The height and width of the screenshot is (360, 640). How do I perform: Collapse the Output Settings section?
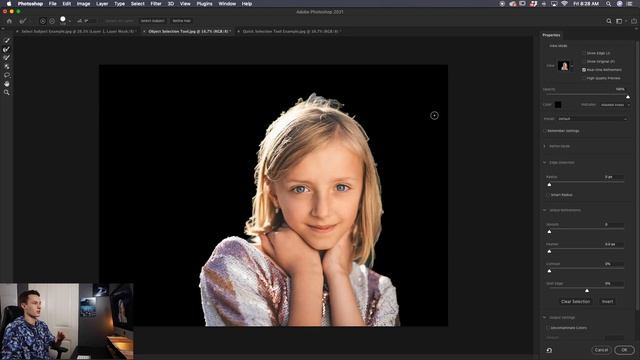tap(544, 318)
